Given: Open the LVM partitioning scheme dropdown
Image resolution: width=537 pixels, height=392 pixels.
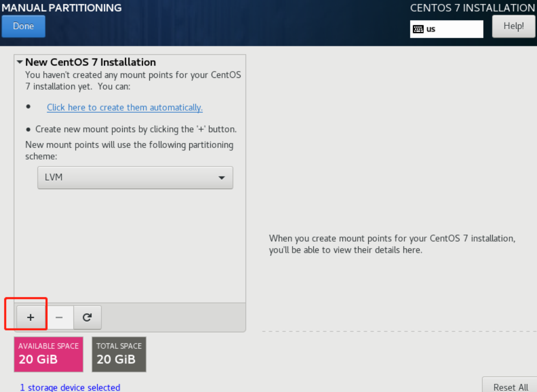Looking at the screenshot, I should 135,177.
